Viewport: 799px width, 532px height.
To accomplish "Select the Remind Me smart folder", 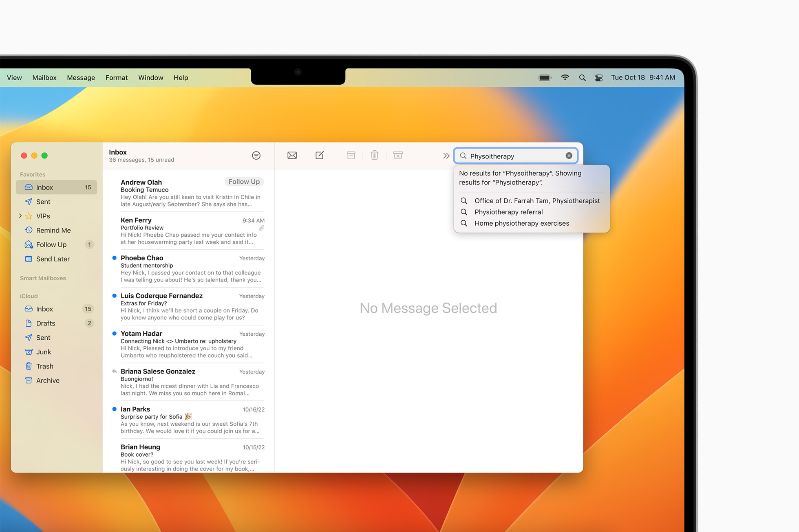I will [53, 230].
